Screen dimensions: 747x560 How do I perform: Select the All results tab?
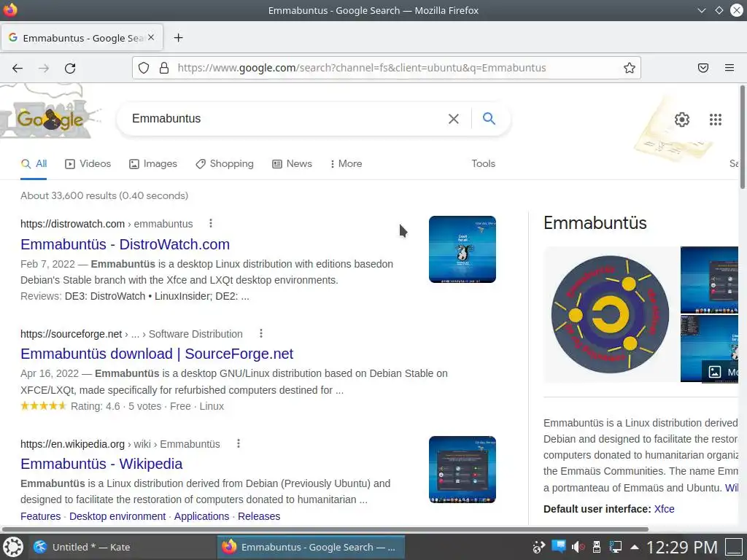[34, 164]
